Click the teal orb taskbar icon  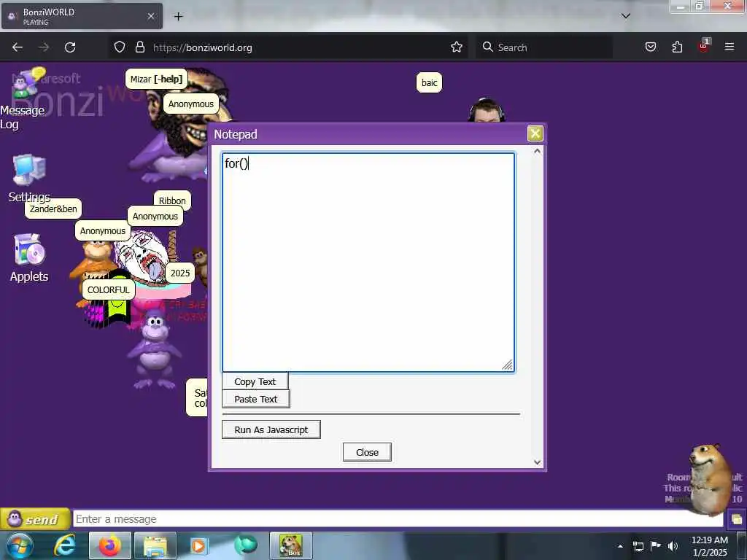pyautogui.click(x=246, y=545)
